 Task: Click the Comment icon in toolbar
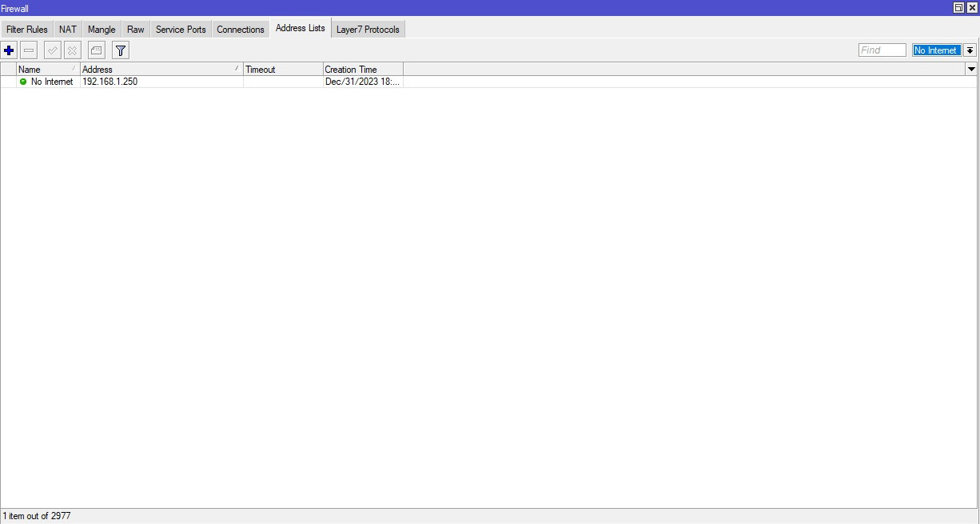coord(96,50)
